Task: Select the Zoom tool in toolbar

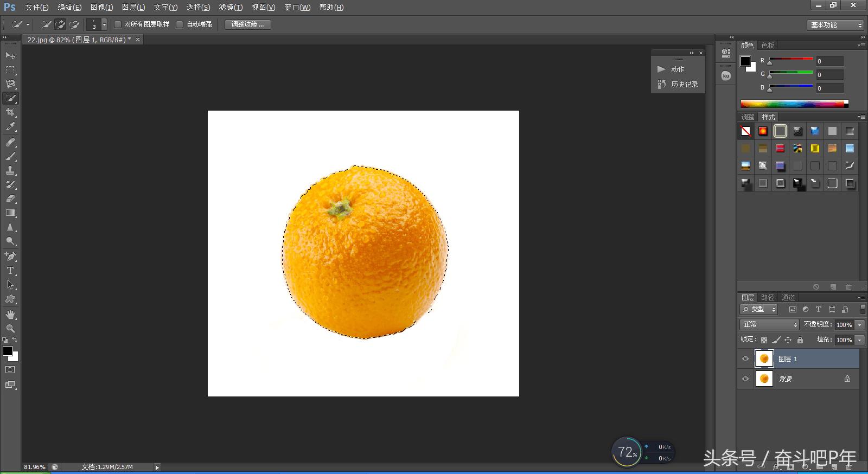Action: 10,329
